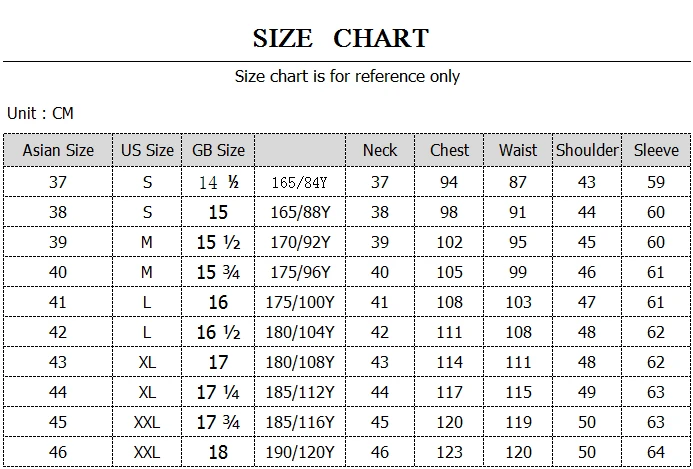Click the 'Size chart is for reference only' note
Viewport: 693px width, 469px height.
(x=347, y=76)
